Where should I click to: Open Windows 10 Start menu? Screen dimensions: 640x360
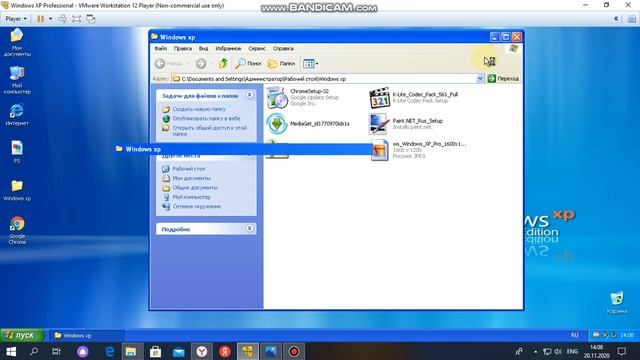[x=11, y=351]
